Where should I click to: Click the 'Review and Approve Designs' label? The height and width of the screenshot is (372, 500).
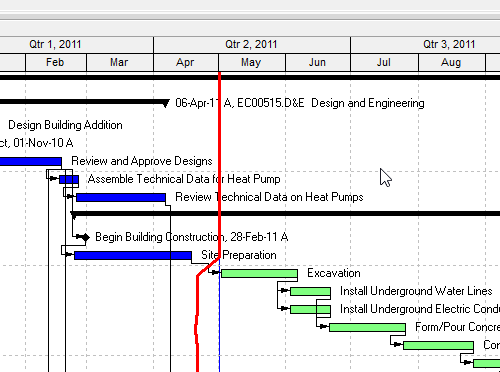click(x=142, y=161)
